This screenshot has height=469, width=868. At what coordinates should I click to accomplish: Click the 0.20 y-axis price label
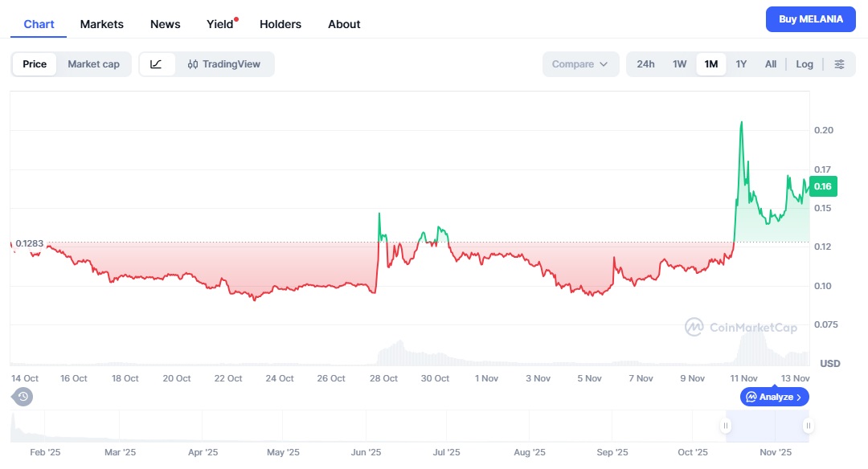(824, 130)
